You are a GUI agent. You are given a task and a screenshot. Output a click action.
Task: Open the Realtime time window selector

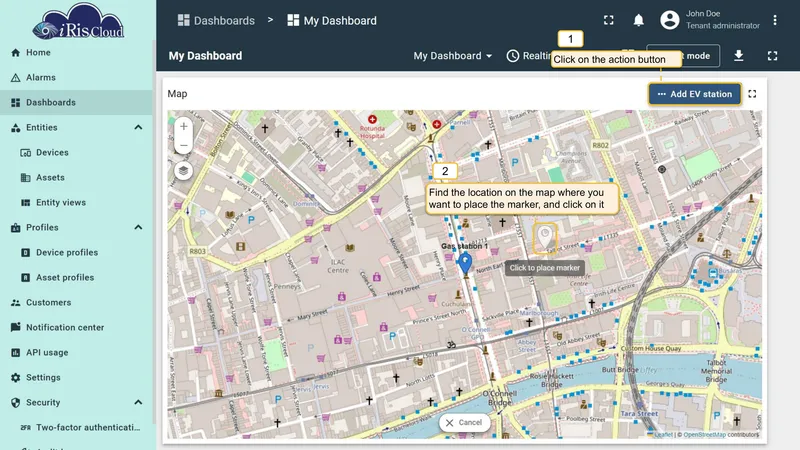pyautogui.click(x=528, y=56)
